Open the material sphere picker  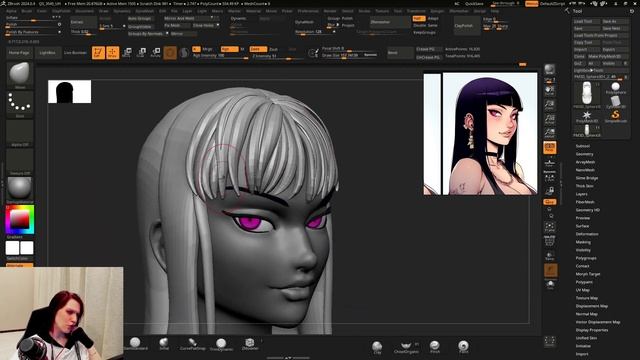click(x=20, y=189)
